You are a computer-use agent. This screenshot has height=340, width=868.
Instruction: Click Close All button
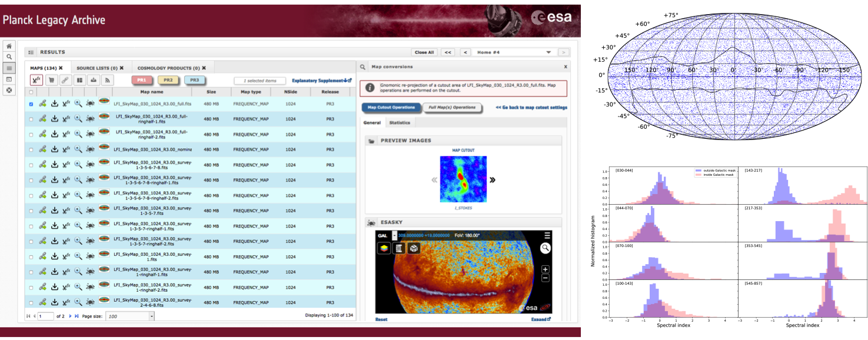pos(424,52)
